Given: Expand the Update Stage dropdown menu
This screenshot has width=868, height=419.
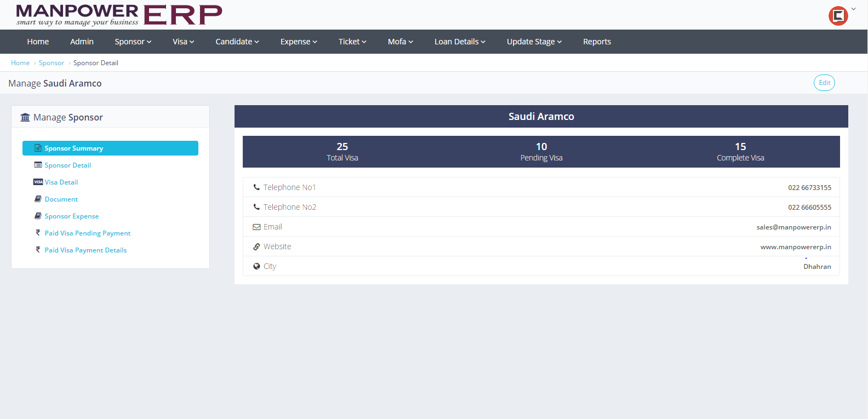Looking at the screenshot, I should tap(534, 42).
